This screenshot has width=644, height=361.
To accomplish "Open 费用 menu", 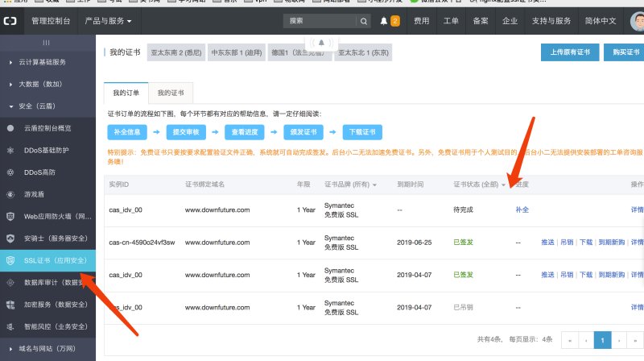I will (421, 21).
